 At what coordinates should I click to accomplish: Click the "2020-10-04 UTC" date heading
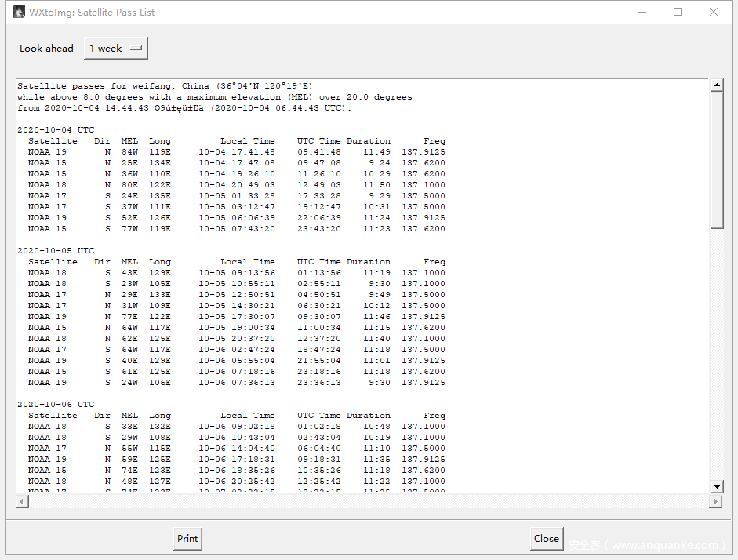click(56, 130)
